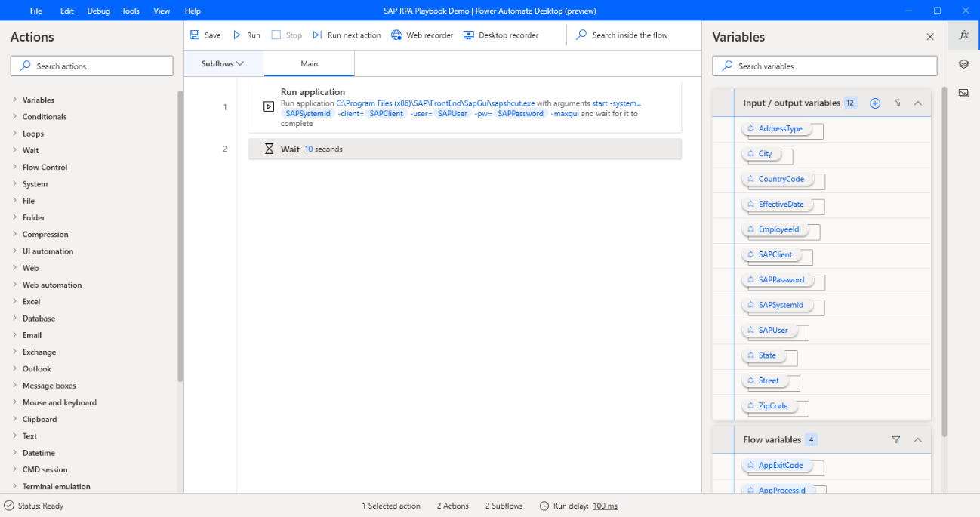Collapse the Flow variables section
Viewport: 980px width, 517px height.
918,439
